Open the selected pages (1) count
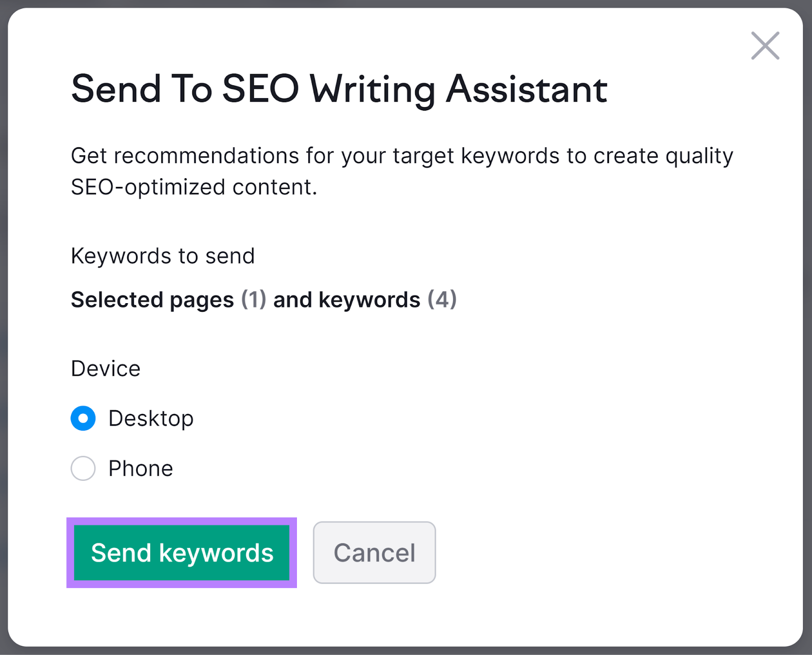The width and height of the screenshot is (812, 655). [x=254, y=300]
